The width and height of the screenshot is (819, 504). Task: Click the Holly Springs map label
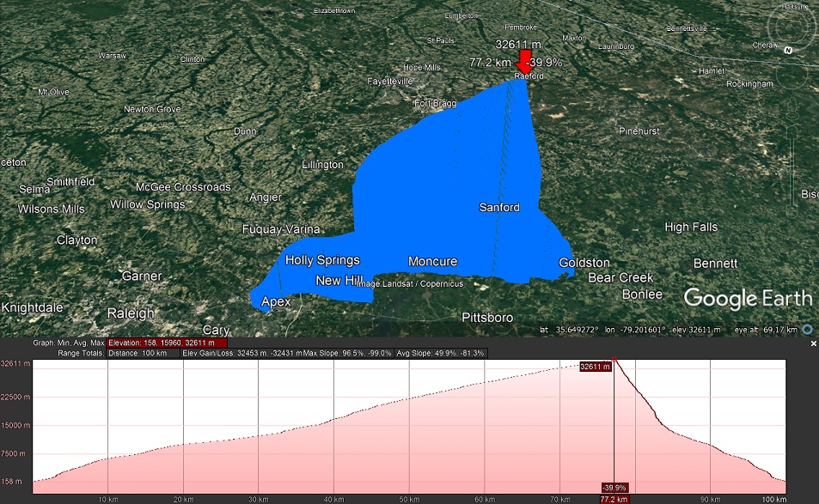[x=322, y=260]
